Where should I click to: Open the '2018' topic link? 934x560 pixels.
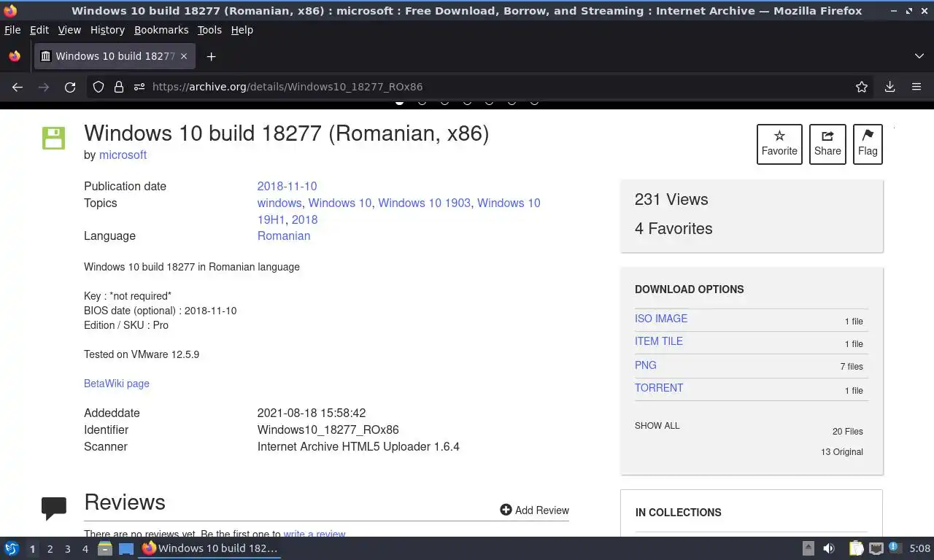click(304, 219)
